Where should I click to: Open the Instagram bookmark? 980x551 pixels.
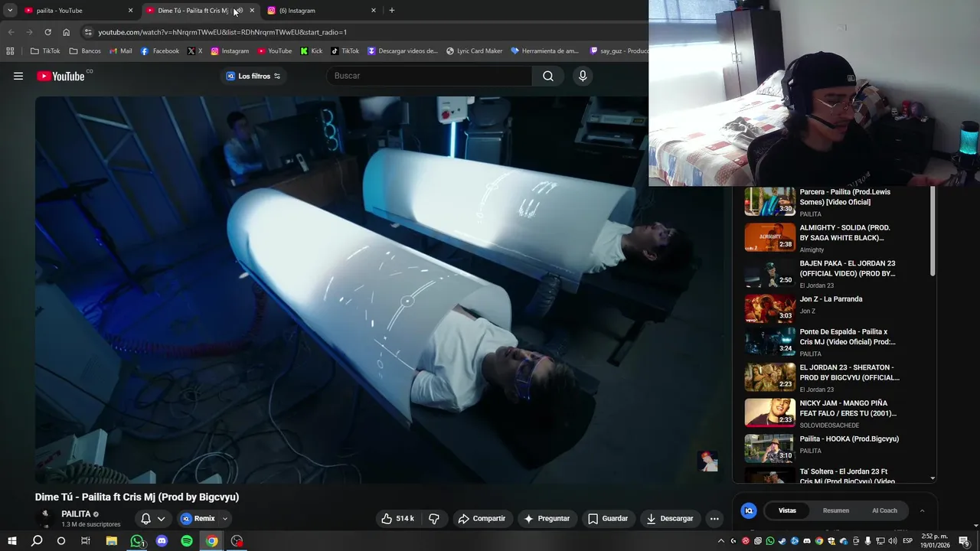click(x=230, y=51)
